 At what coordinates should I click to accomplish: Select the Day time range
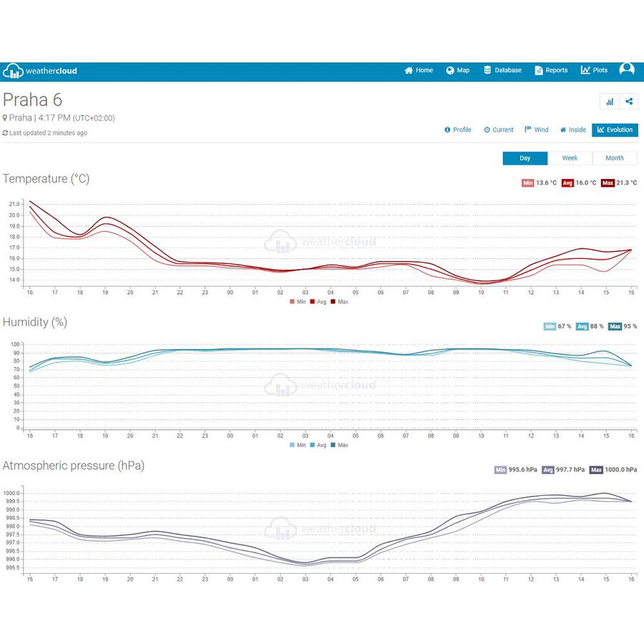(x=525, y=158)
